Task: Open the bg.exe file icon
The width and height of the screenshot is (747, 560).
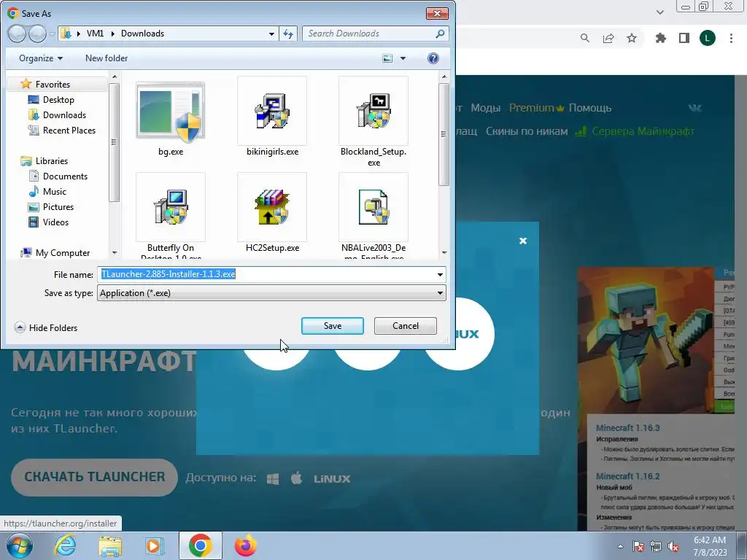Action: (x=171, y=112)
